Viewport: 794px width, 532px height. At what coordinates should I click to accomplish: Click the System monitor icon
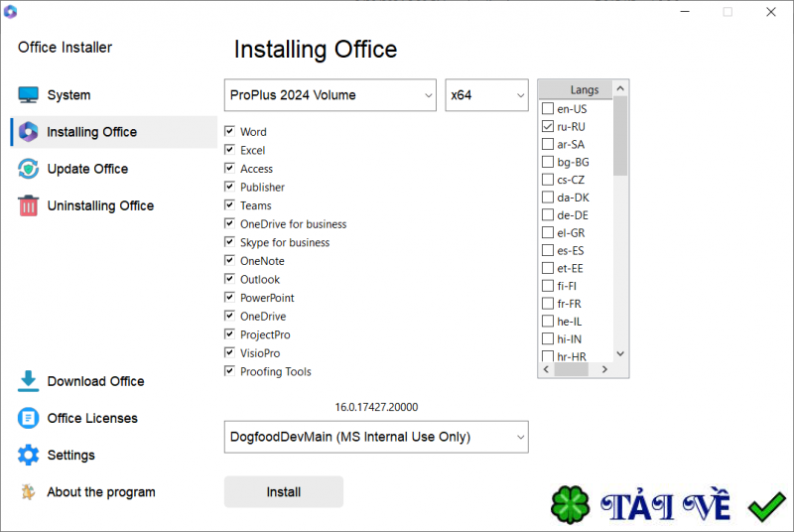(x=29, y=94)
